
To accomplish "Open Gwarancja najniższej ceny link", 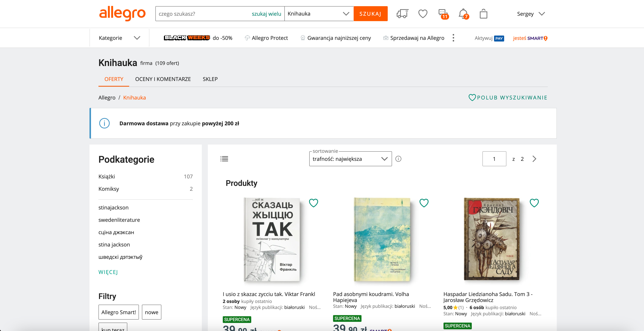I will tap(336, 38).
